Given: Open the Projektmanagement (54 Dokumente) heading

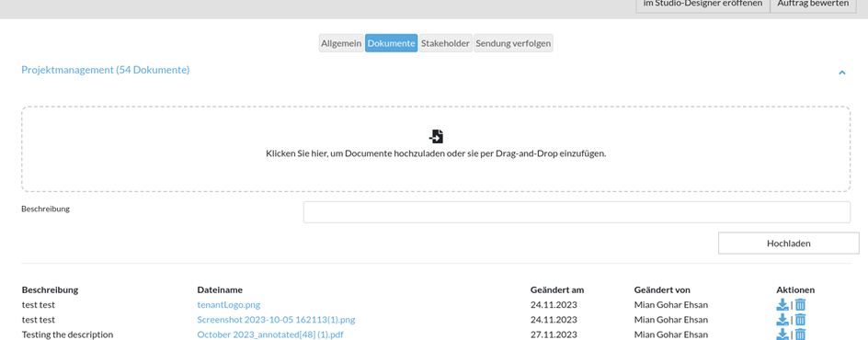Looking at the screenshot, I should 105,70.
